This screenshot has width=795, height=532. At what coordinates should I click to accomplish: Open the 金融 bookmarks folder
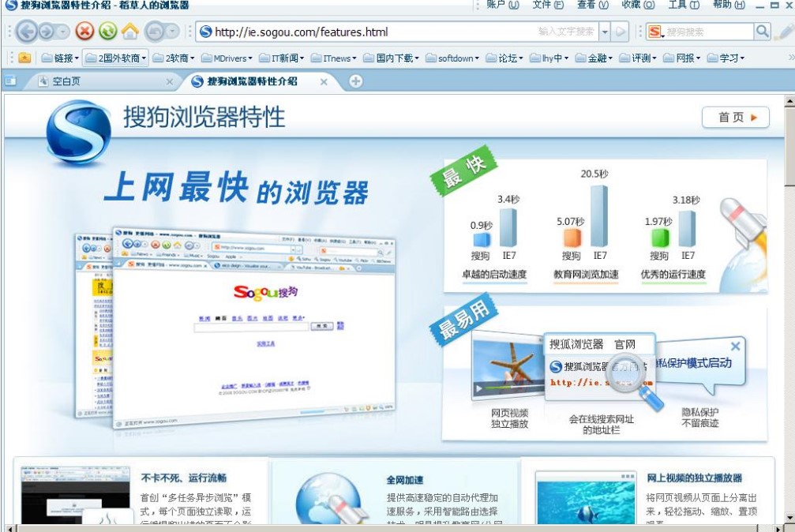(x=594, y=58)
